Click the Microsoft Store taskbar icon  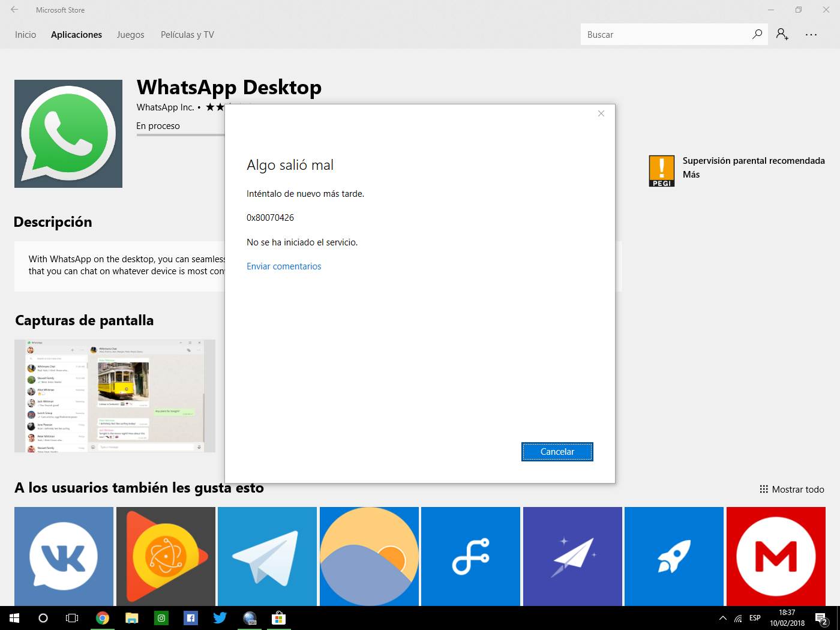click(x=278, y=618)
